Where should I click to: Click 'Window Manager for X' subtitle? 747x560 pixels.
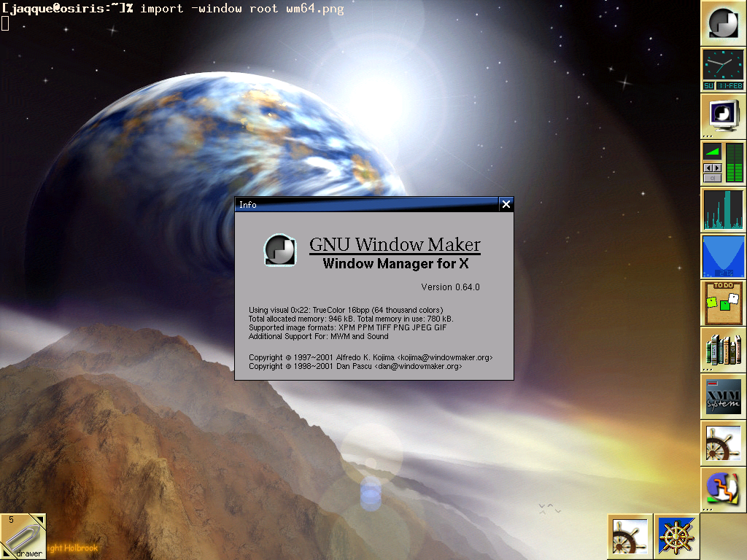pyautogui.click(x=395, y=263)
